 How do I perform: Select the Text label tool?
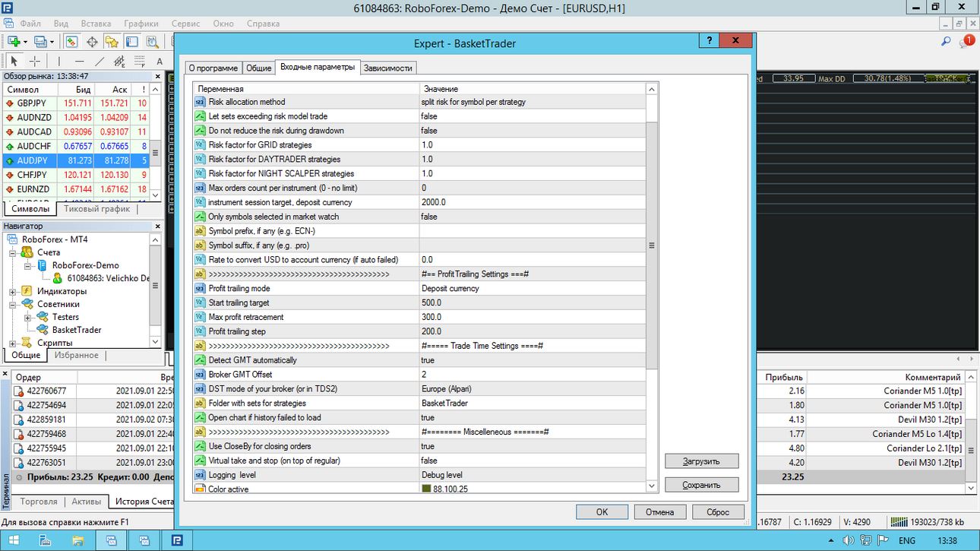click(x=160, y=61)
